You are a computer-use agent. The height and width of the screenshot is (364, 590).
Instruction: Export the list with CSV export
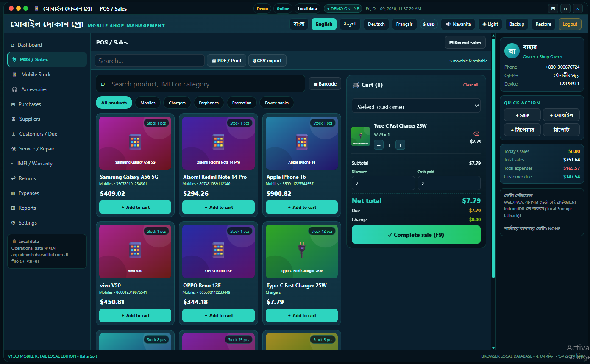coord(267,61)
